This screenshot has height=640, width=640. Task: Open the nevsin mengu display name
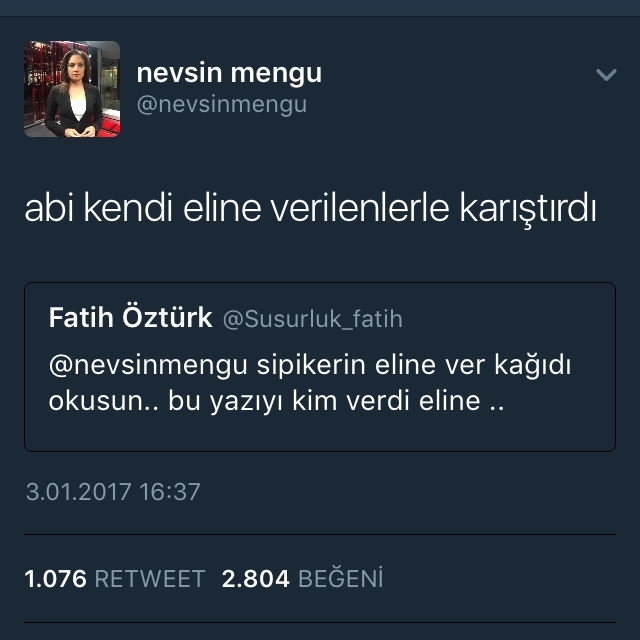pos(229,73)
